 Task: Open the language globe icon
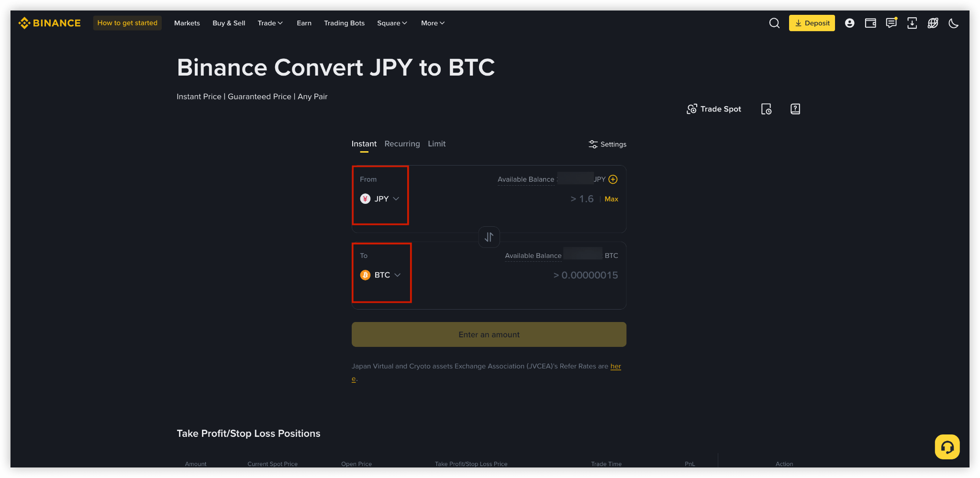(933, 23)
